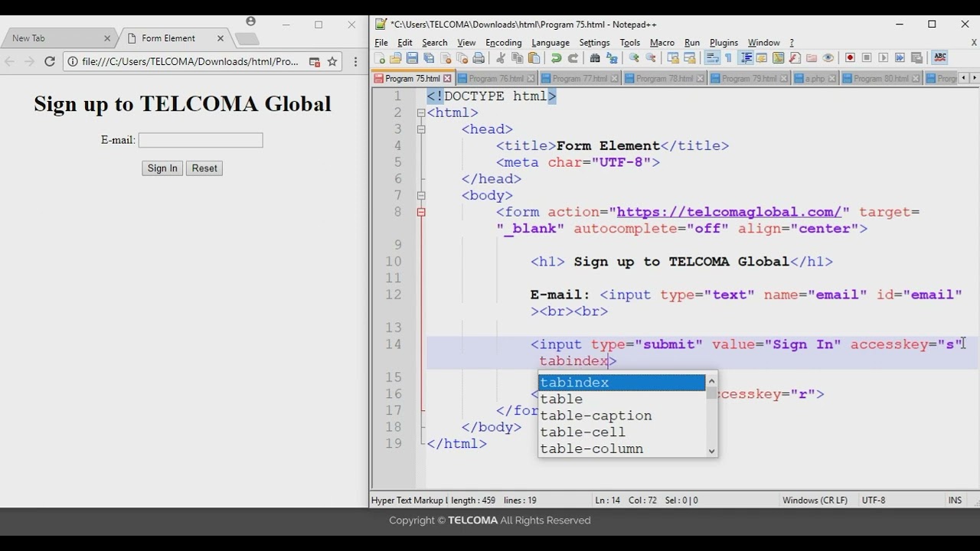Toggle the Word Wrap toolbar button

[711, 58]
